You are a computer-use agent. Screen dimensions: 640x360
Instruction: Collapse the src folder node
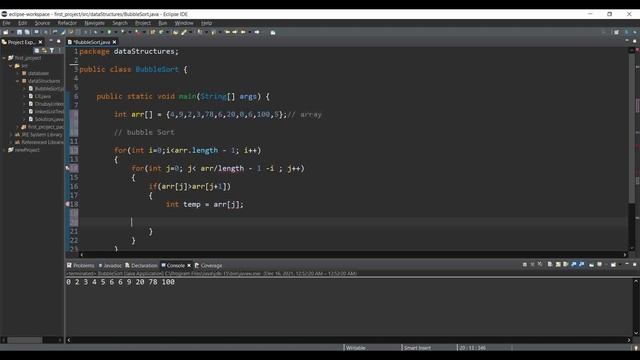[11, 66]
